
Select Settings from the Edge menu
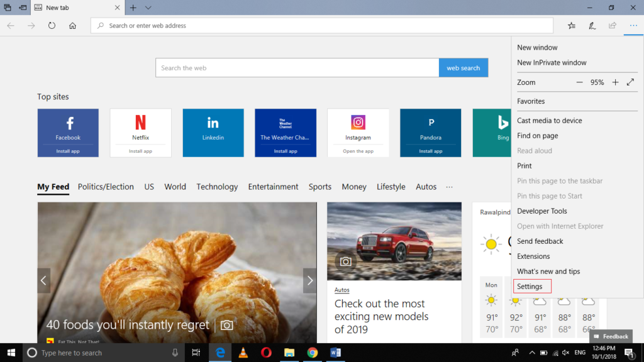(x=531, y=286)
